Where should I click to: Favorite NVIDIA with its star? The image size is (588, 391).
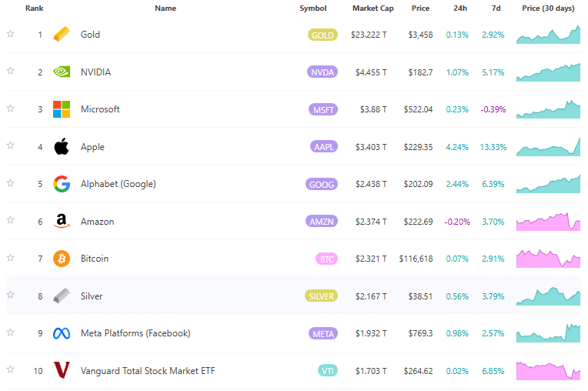pos(11,71)
